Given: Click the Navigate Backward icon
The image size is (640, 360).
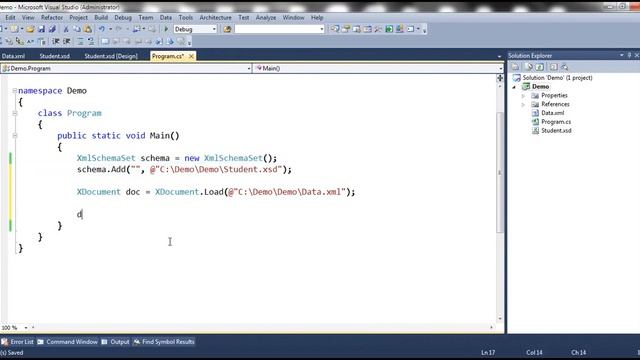Looking at the screenshot, I should [x=137, y=29].
